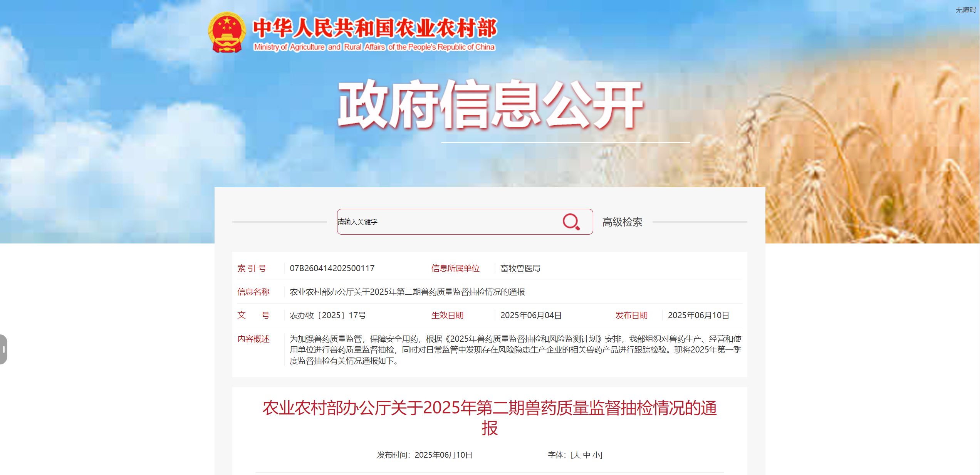Click the 信息名称 title value text
This screenshot has width=980, height=475.
tap(407, 292)
